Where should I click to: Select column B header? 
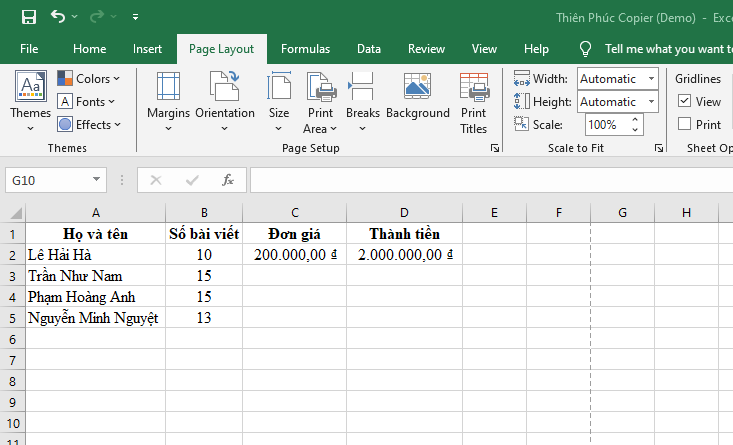[204, 213]
